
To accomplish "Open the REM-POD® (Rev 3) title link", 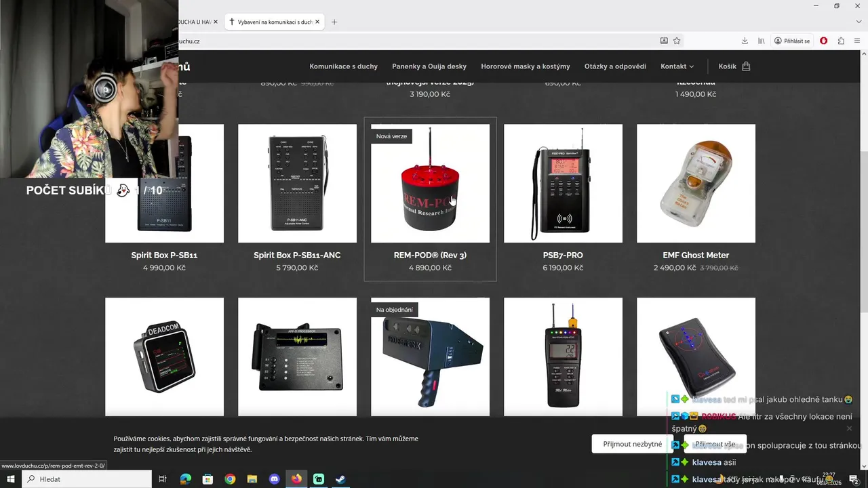I will pyautogui.click(x=430, y=255).
